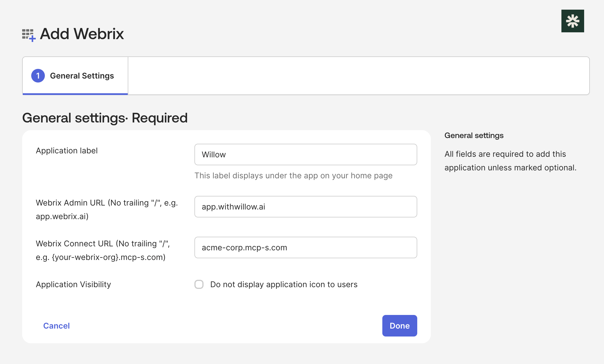Viewport: 604px width, 364px height.
Task: Click the 'Application label' field label
Action: [67, 151]
